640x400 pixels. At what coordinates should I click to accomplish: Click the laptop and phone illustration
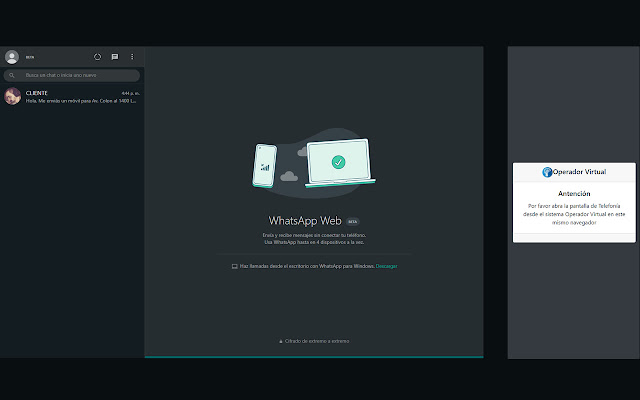pos(314,163)
